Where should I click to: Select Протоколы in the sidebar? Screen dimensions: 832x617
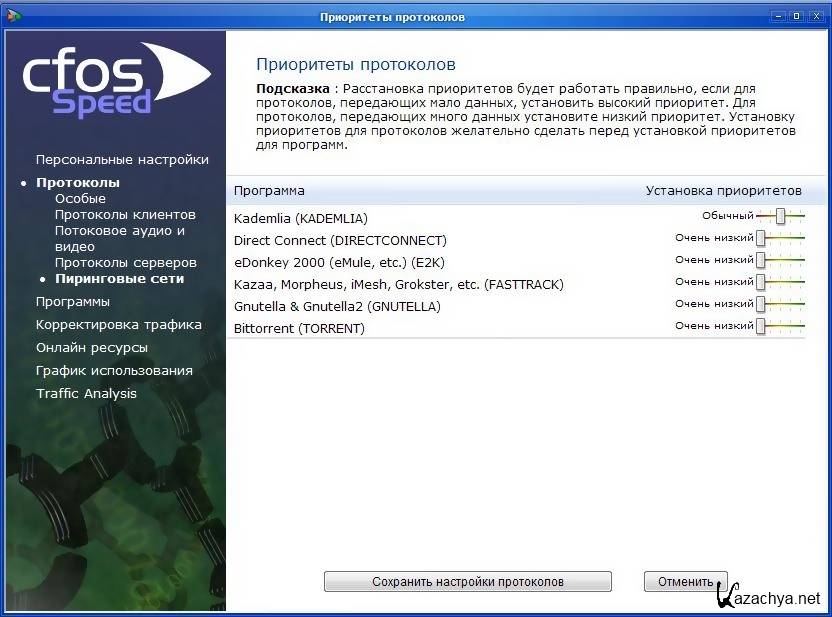pyautogui.click(x=78, y=183)
